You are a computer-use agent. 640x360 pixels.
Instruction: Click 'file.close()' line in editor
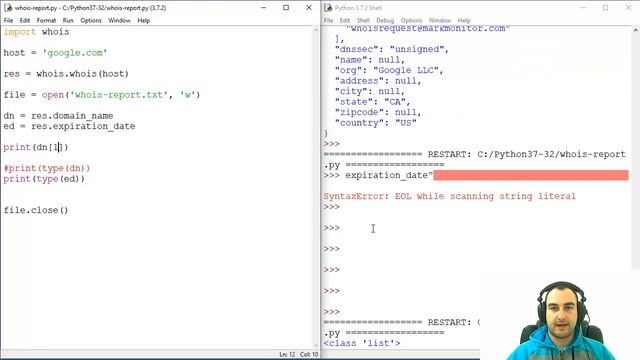[x=36, y=210]
